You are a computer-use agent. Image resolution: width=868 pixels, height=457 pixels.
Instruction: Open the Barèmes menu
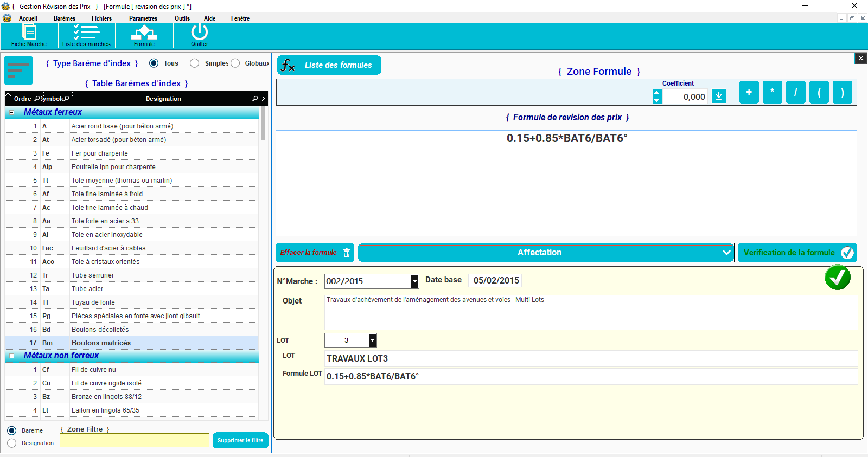tap(65, 18)
